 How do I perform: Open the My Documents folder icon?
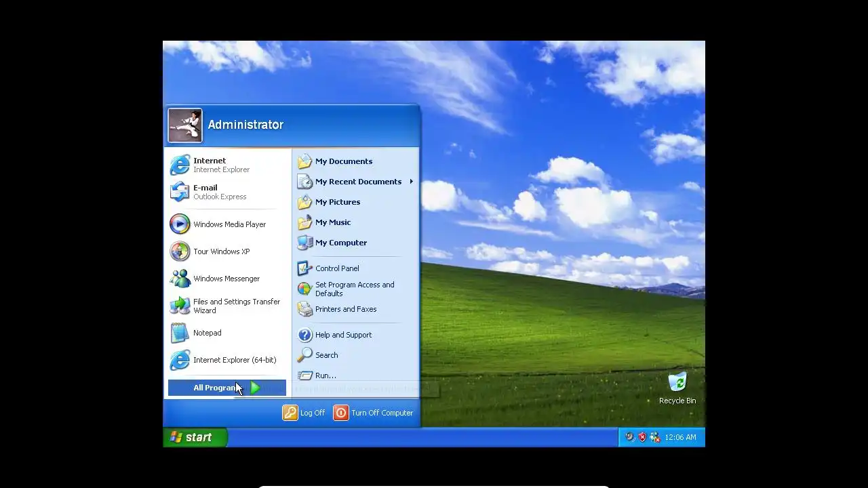[x=304, y=161]
